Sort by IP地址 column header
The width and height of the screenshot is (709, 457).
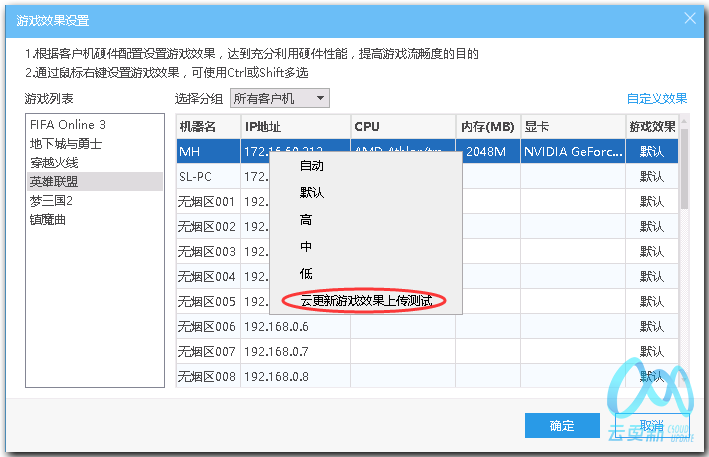click(x=295, y=127)
